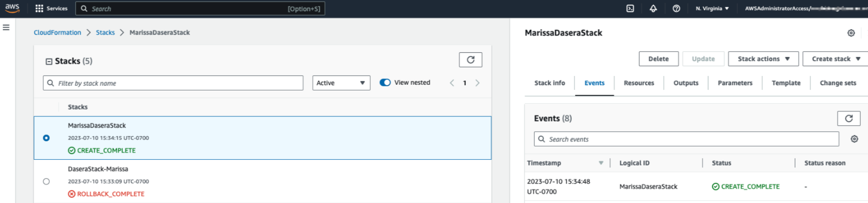Refresh the Events list
The height and width of the screenshot is (203, 868).
point(849,119)
